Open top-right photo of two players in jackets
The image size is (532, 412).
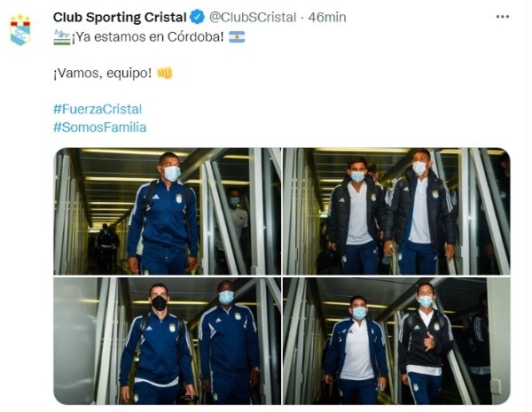coord(396,211)
